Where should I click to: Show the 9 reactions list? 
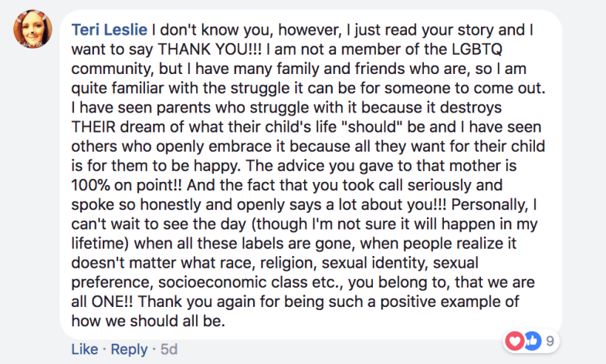click(550, 341)
